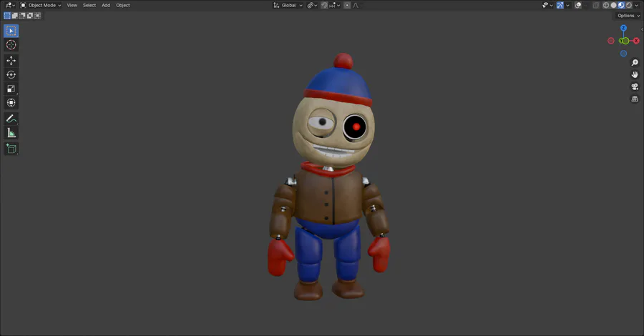Open the editor type dropdown
This screenshot has height=336, width=644.
[x=10, y=5]
